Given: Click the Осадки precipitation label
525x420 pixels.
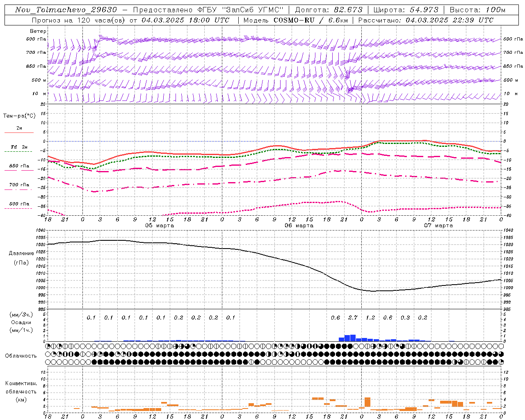Looking at the screenshot, I should (21, 322).
